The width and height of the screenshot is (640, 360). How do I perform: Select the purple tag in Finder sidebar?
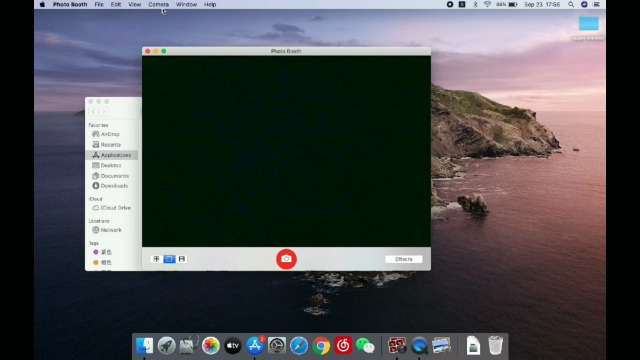click(x=102, y=252)
